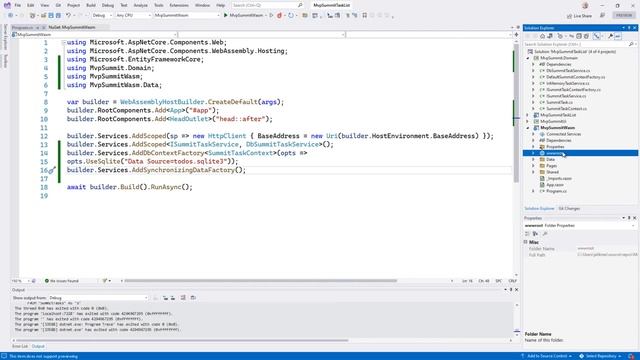The width and height of the screenshot is (640, 360).
Task: Switch to Error List tab
Action: pyautogui.click(x=20, y=346)
